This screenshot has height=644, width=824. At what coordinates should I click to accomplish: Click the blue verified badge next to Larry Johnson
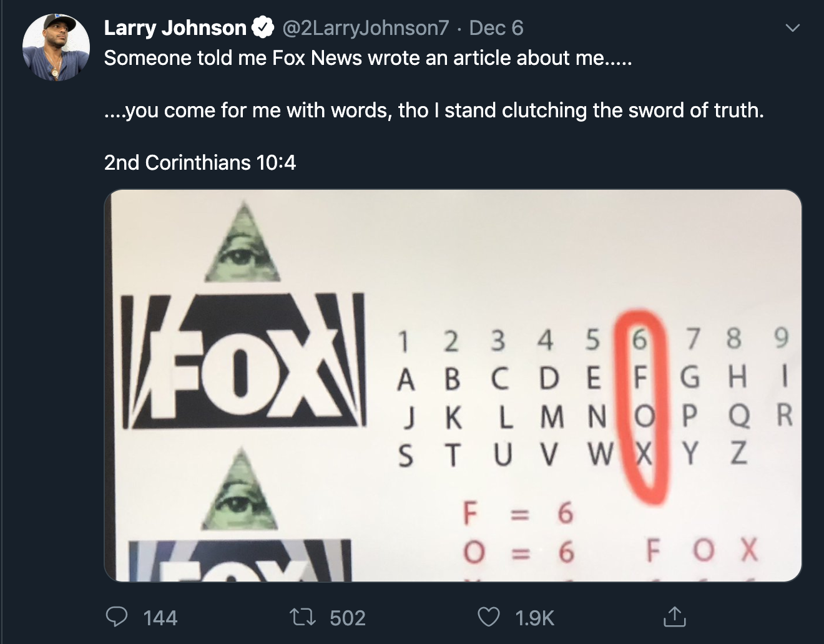coord(263,26)
